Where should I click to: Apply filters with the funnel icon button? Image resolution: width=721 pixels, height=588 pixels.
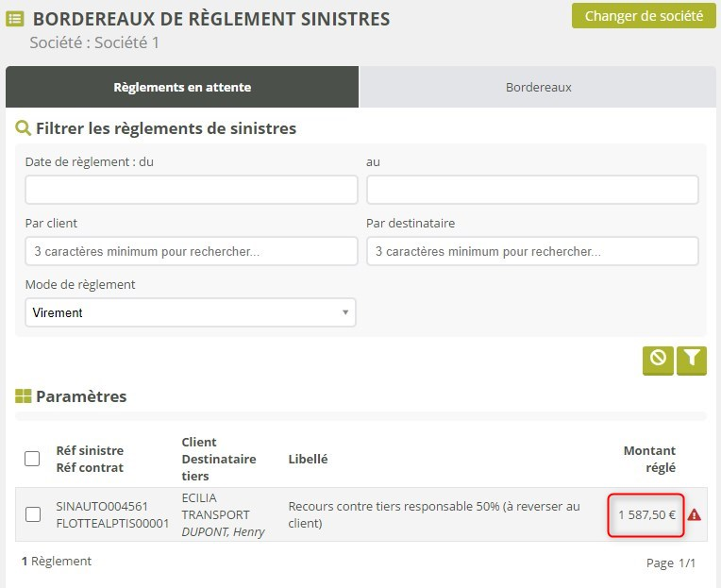tap(692, 360)
